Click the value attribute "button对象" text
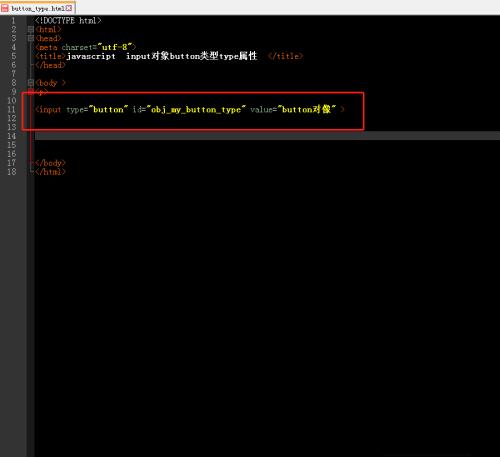Screen dimensions: 500x457 point(307,109)
